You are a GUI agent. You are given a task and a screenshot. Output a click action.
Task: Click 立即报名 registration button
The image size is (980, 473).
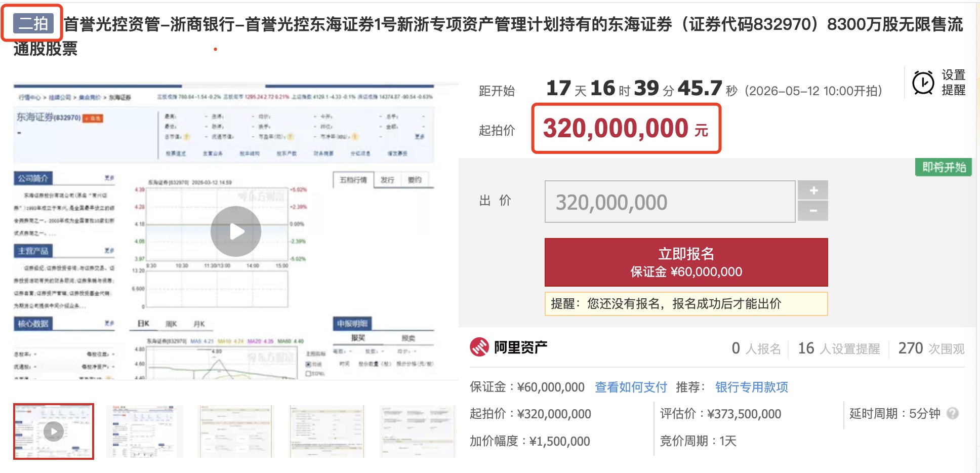point(686,262)
